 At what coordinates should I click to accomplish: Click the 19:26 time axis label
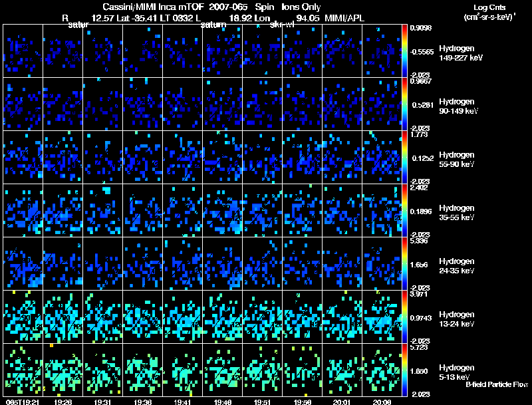pos(63,402)
